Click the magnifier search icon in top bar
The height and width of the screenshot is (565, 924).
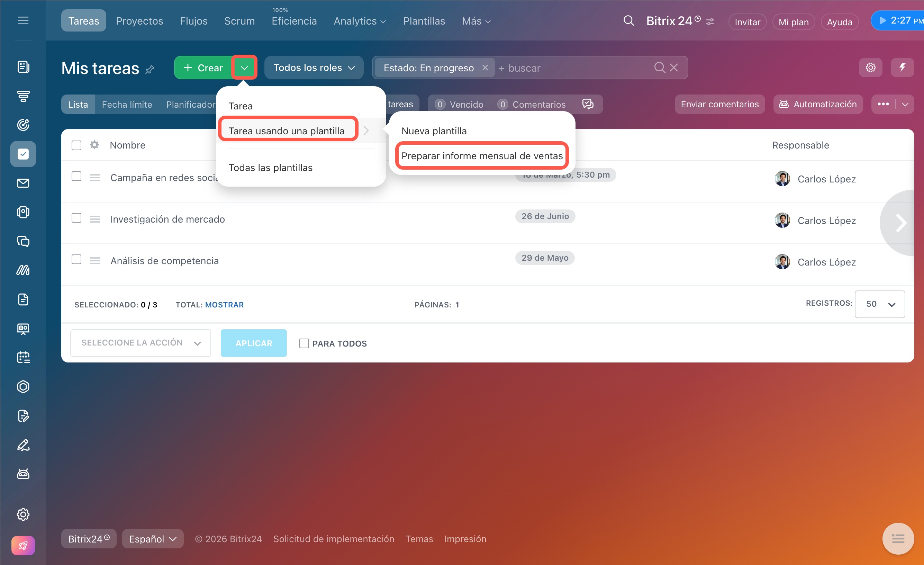coord(628,21)
